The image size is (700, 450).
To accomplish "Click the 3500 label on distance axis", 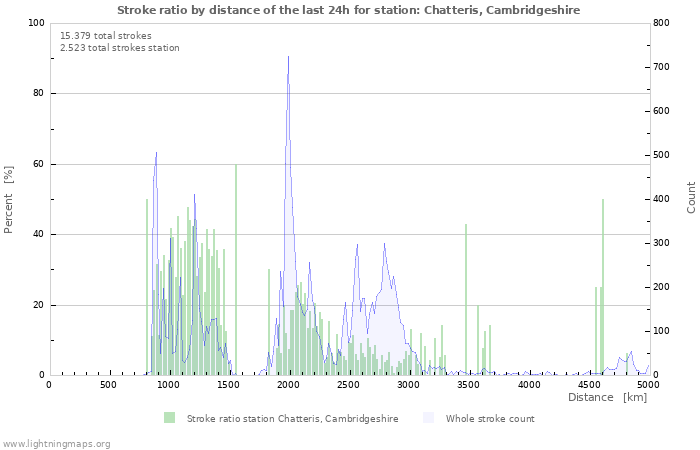I will point(468,385).
